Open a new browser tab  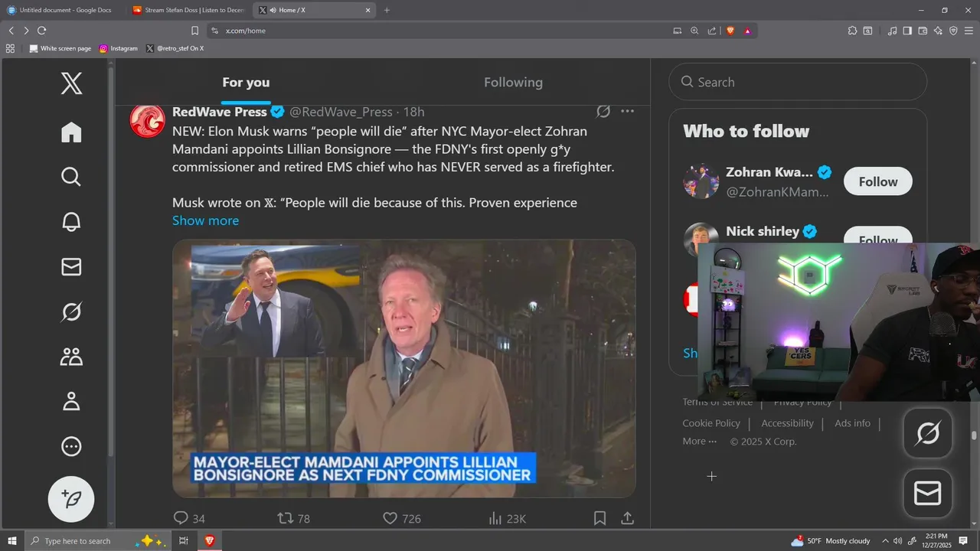click(x=387, y=10)
